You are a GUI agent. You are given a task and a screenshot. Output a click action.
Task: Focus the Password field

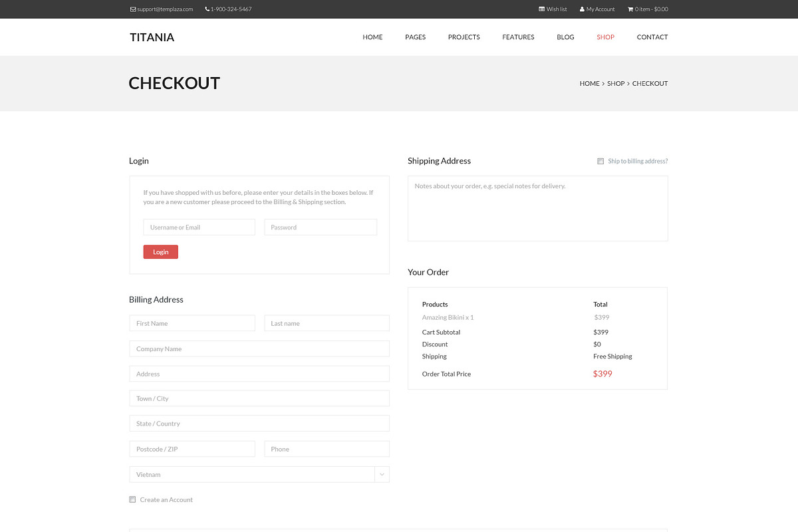321,227
